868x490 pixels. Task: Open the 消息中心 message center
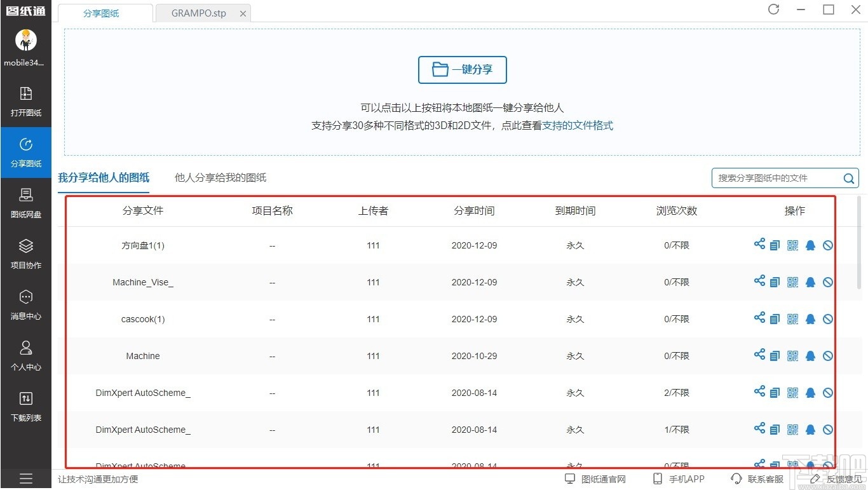pos(26,305)
